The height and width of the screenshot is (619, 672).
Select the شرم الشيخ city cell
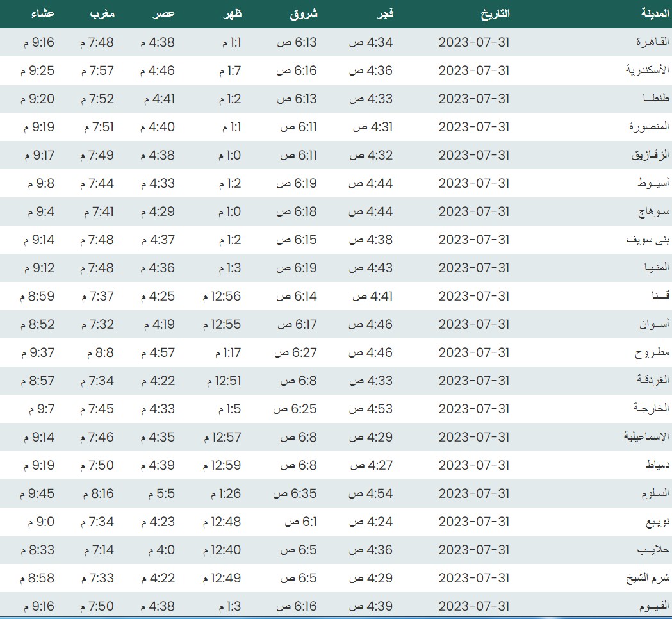coord(647,578)
